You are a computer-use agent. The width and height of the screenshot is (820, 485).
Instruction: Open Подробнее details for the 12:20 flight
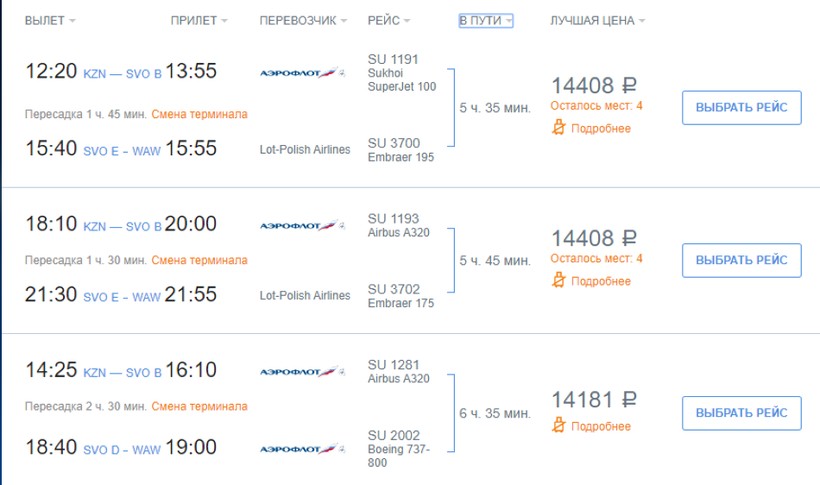point(601,128)
